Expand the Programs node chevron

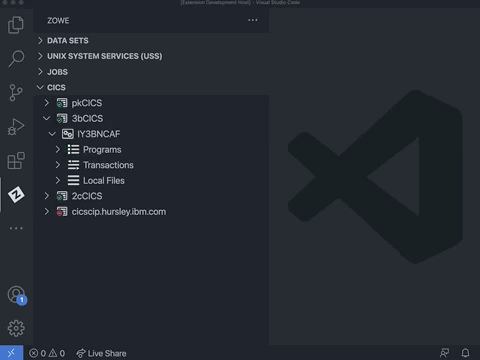click(58, 149)
